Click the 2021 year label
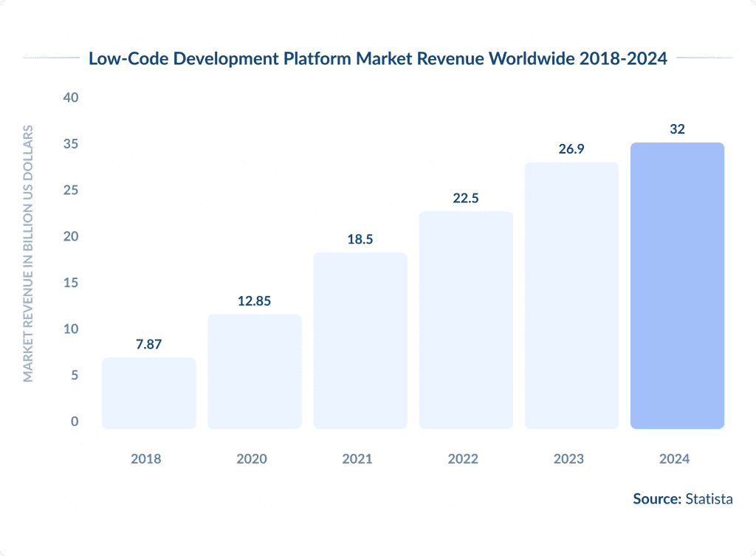756x556 pixels. pyautogui.click(x=359, y=459)
